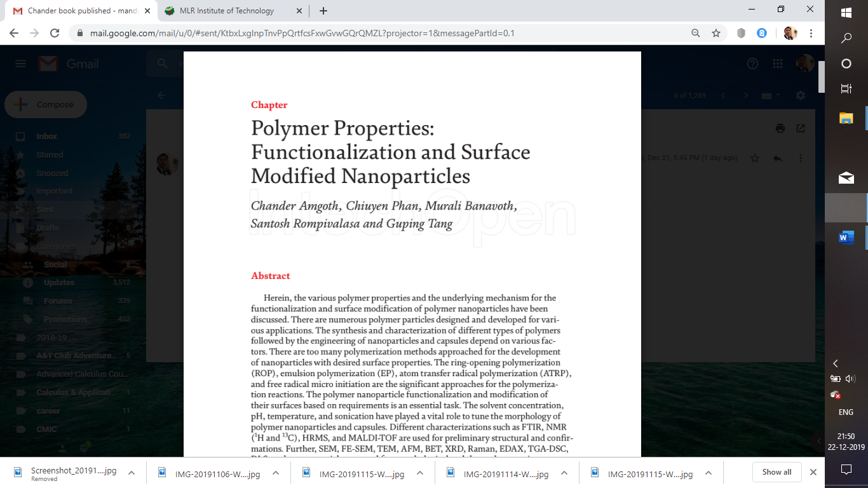This screenshot has width=868, height=488.
Task: Expand options for IMG-20191114 download
Action: pos(564,473)
